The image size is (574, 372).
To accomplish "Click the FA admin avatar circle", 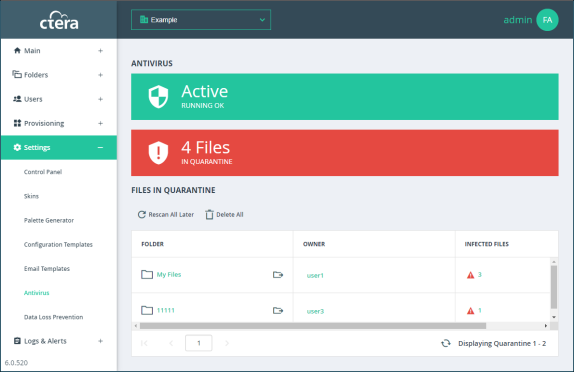I will tap(547, 20).
